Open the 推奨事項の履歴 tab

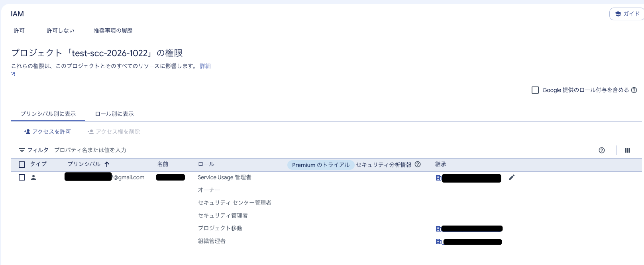[113, 31]
